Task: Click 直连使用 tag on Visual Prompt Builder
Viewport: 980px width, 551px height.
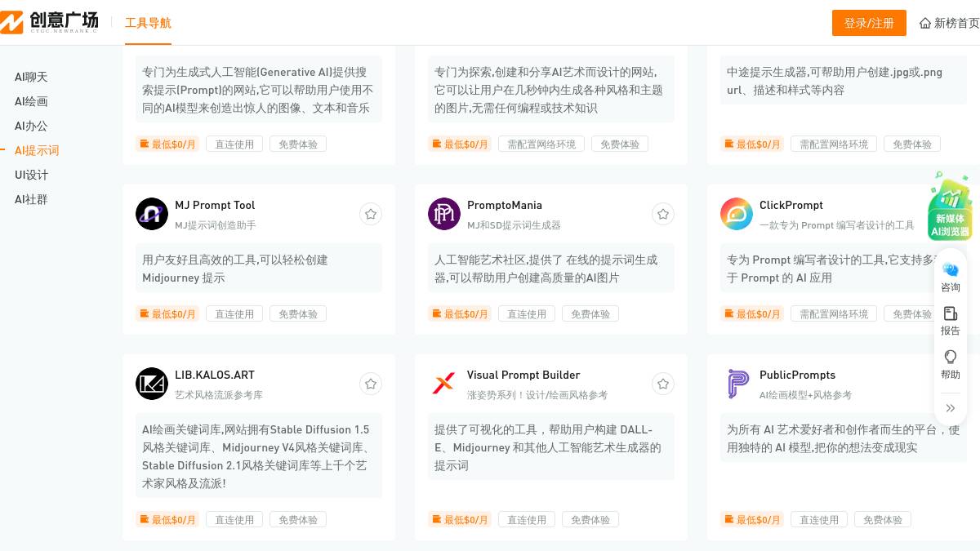Action: (x=527, y=519)
